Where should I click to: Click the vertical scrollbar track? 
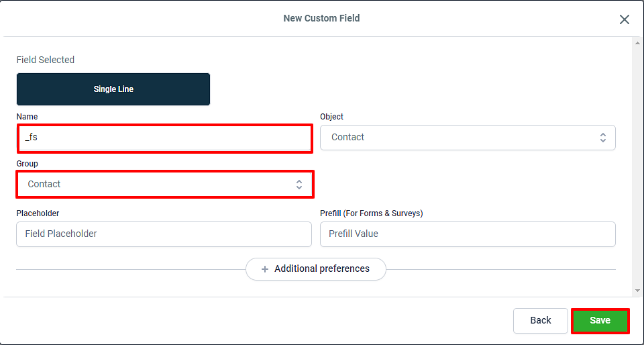(637, 166)
